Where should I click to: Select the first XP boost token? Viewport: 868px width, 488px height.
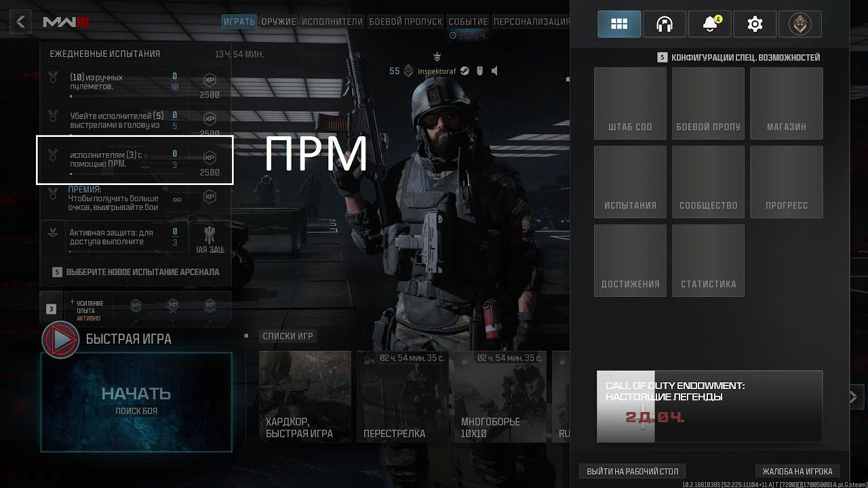(136, 305)
